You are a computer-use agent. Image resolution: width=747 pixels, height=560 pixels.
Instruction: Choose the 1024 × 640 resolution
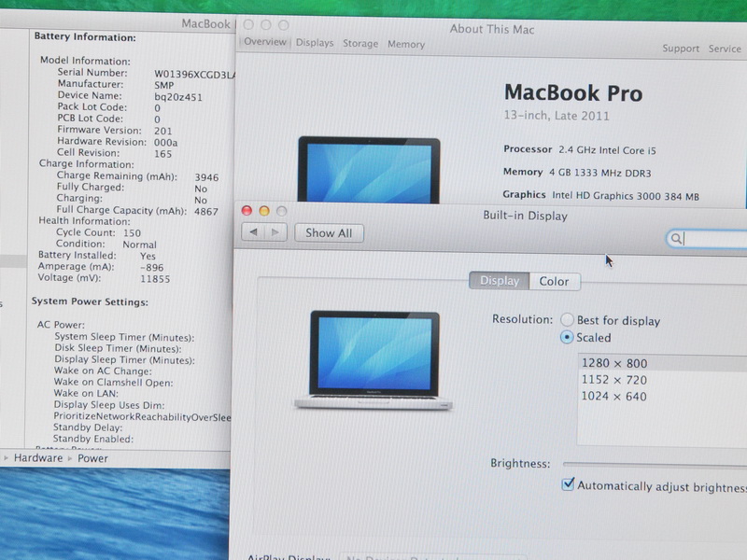pos(662,396)
